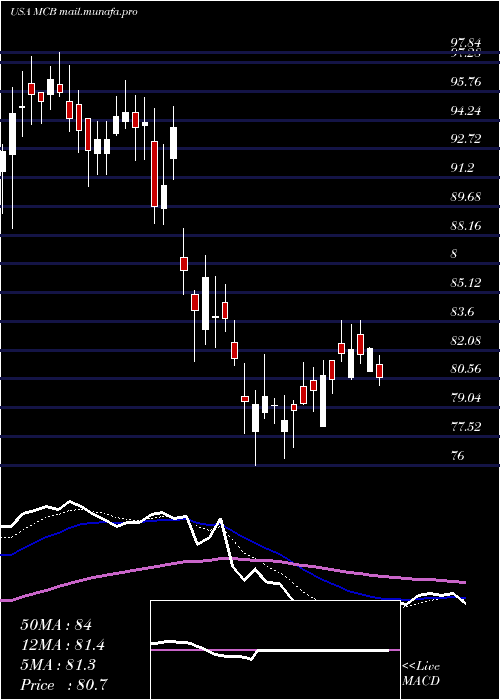Click the 79.04 price axis label
The height and width of the screenshot is (700, 500).
coord(466,398)
